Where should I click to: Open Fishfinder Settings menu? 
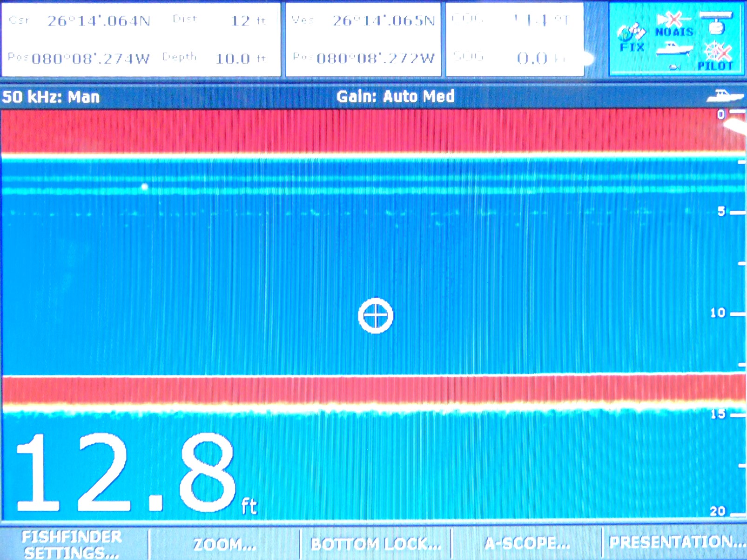pyautogui.click(x=72, y=544)
